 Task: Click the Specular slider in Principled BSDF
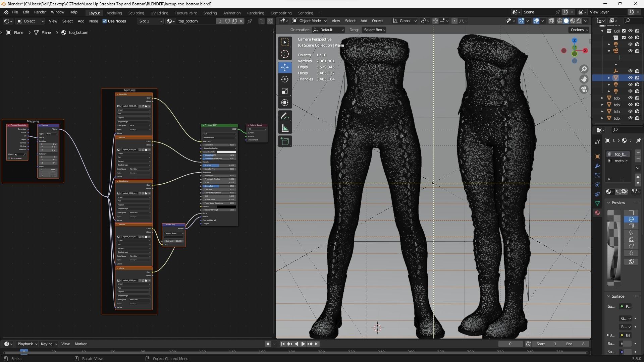[x=219, y=165]
